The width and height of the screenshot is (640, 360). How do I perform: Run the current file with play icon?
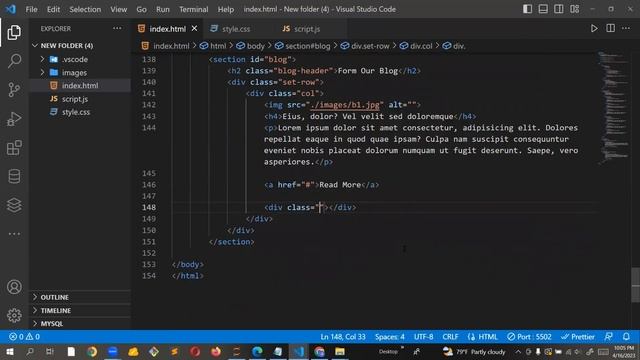(x=594, y=28)
